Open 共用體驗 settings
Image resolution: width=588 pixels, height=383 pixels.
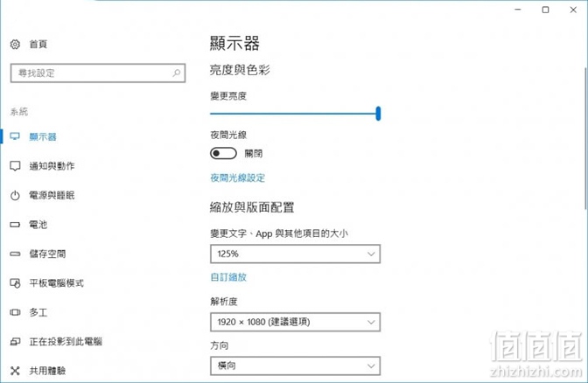47,371
